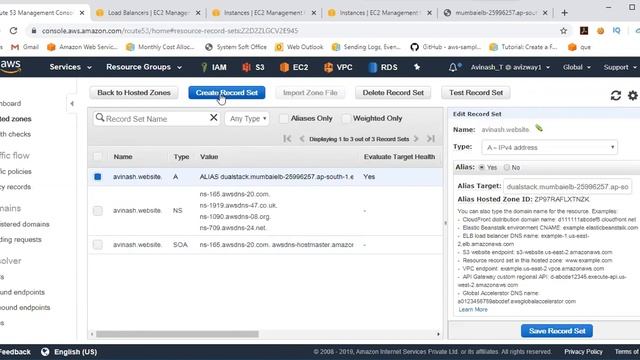Click the AWS logo
This screenshot has width=640, height=360.
coord(10,67)
